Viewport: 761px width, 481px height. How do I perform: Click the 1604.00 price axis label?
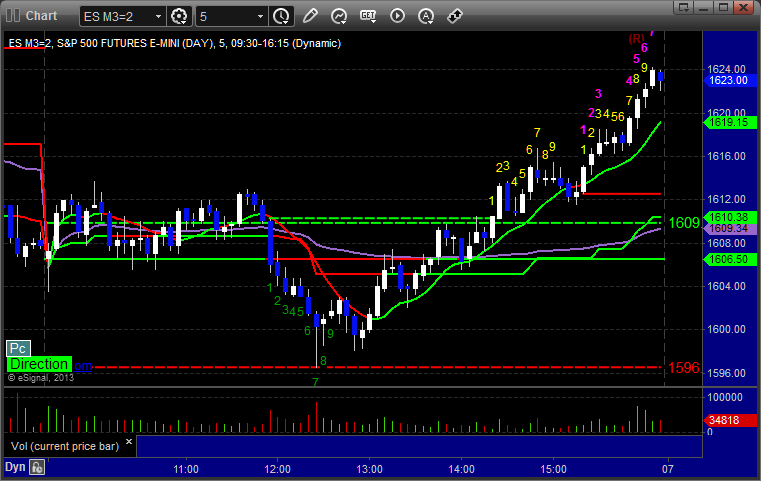tap(726, 286)
